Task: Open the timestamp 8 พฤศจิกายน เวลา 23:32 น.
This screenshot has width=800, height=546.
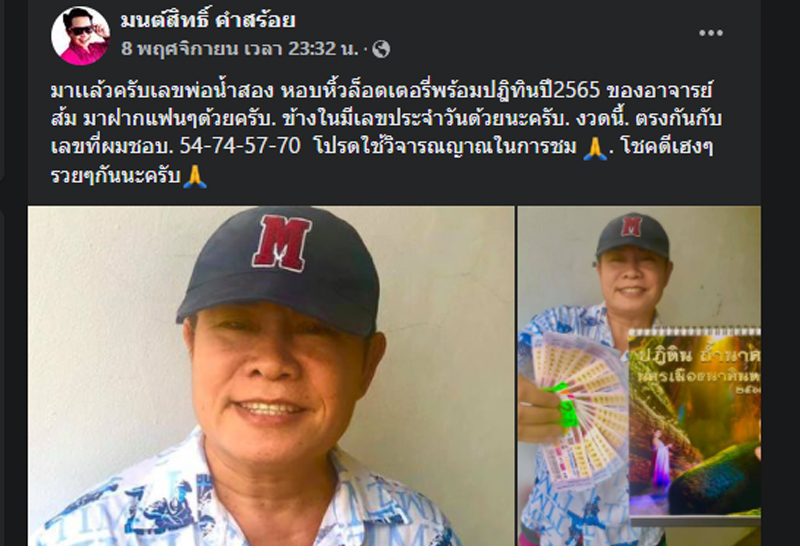Action: tap(239, 49)
